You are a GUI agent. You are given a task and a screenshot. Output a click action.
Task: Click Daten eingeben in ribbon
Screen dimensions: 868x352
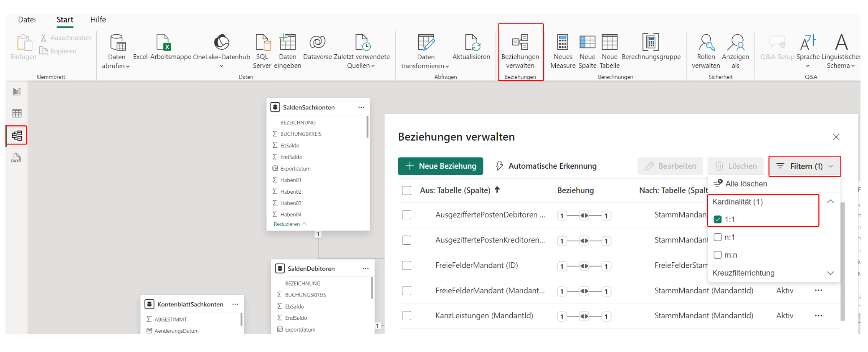[x=288, y=51]
